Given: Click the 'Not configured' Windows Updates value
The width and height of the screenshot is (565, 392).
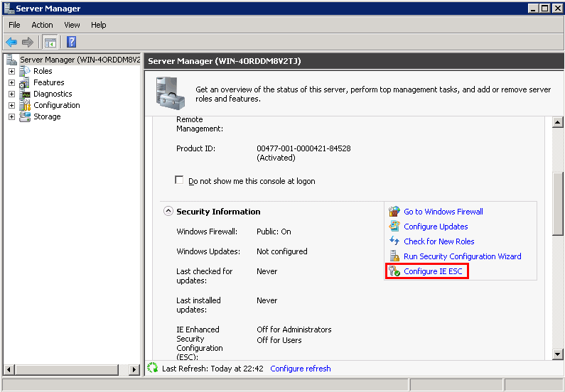Looking at the screenshot, I should tap(281, 251).
